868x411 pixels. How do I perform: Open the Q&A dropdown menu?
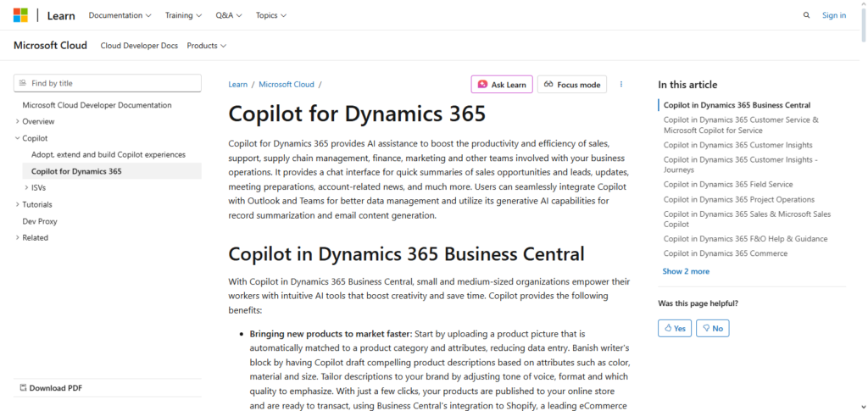click(229, 15)
